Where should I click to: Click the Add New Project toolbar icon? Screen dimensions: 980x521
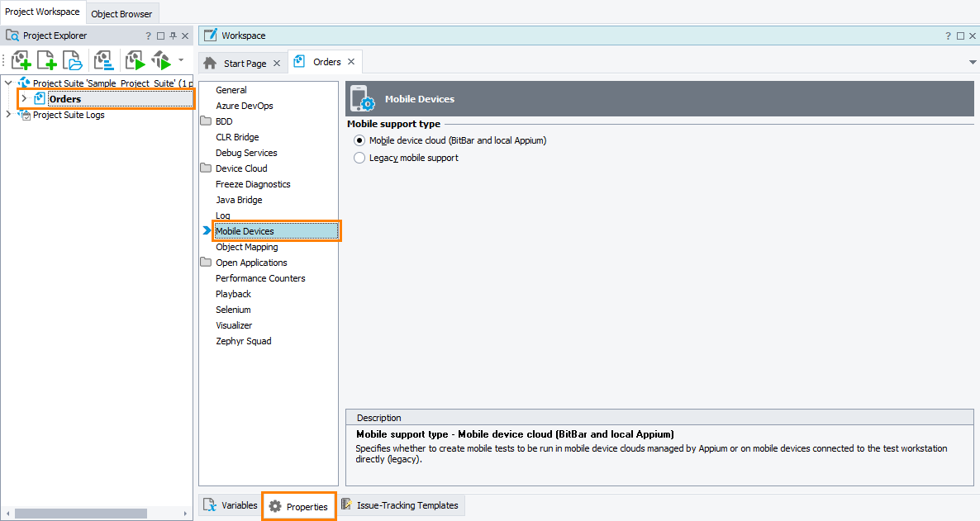[21, 60]
